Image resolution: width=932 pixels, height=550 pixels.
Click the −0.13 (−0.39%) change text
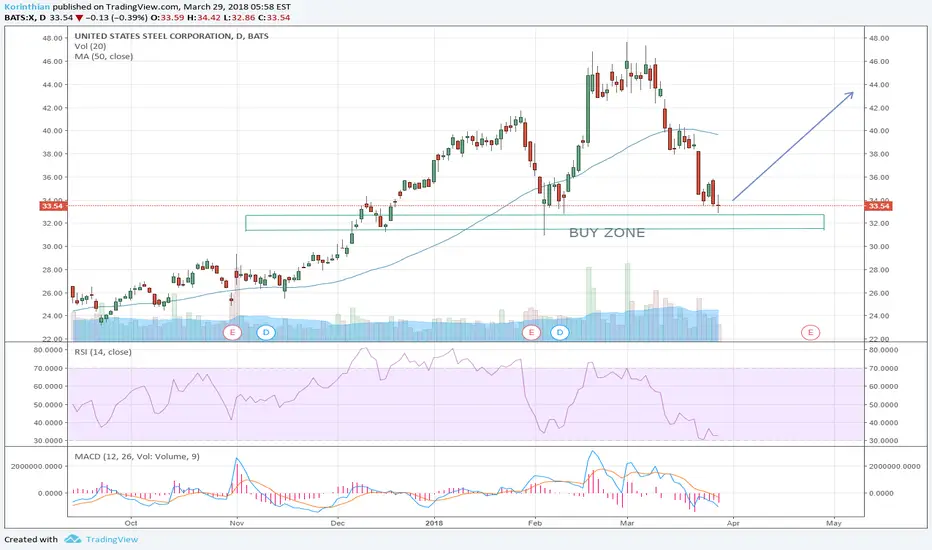tap(116, 18)
